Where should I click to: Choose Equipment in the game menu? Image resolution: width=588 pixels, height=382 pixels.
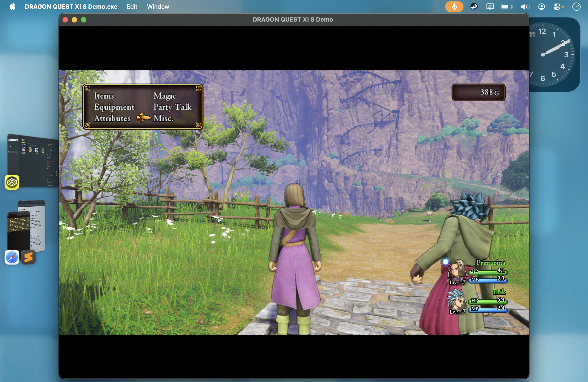(x=114, y=107)
